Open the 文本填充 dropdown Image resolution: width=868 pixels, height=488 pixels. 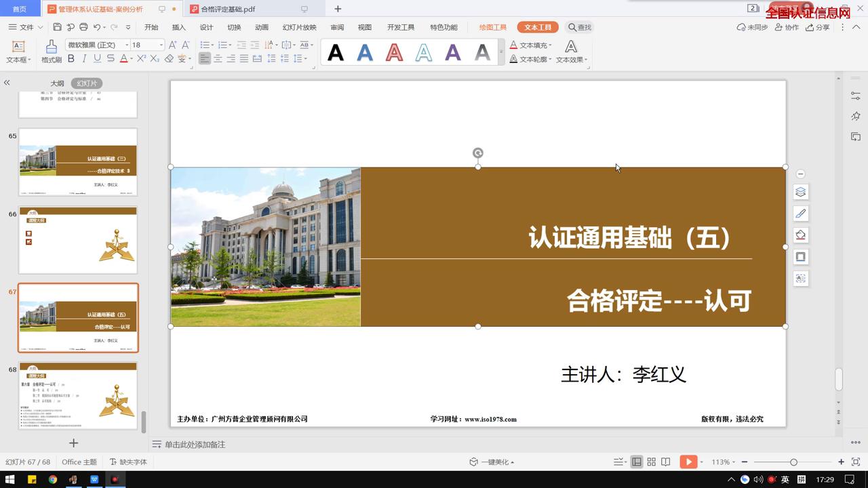pos(531,45)
